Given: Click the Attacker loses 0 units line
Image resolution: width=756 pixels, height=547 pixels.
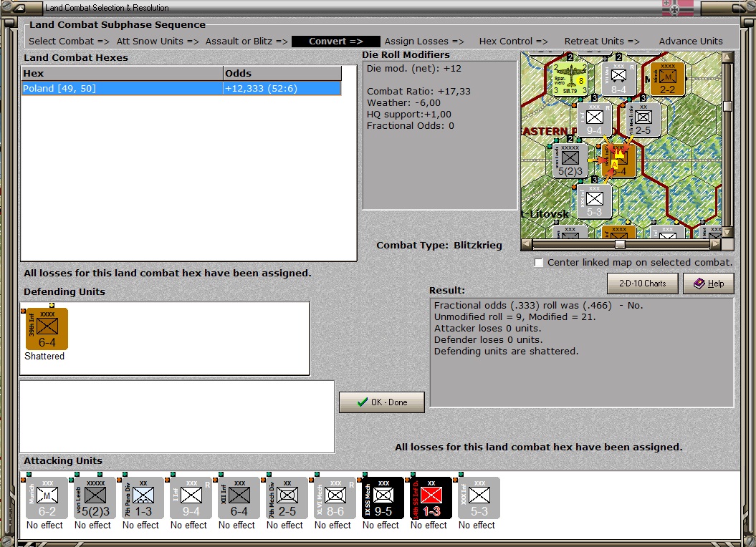Looking at the screenshot, I should tap(487, 329).
